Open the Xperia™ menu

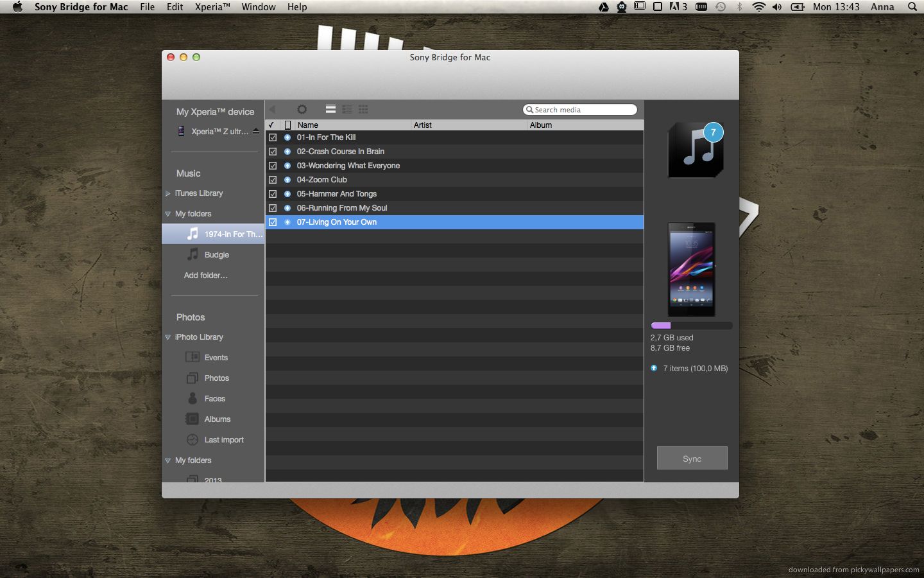(212, 7)
